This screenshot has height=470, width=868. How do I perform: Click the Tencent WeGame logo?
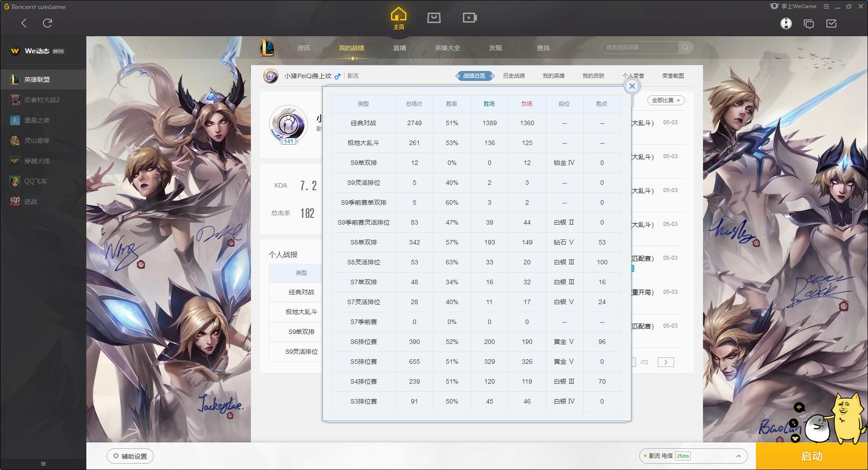point(35,7)
